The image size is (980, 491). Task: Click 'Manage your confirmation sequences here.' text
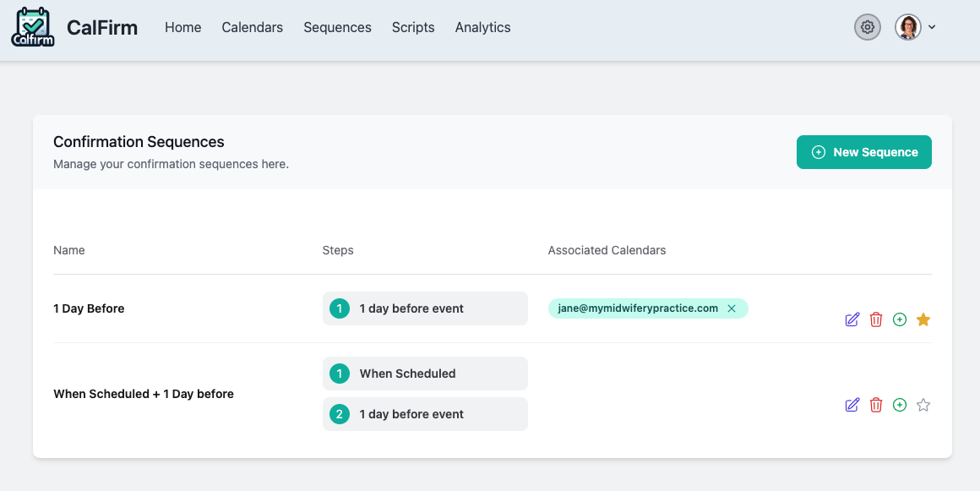click(171, 164)
